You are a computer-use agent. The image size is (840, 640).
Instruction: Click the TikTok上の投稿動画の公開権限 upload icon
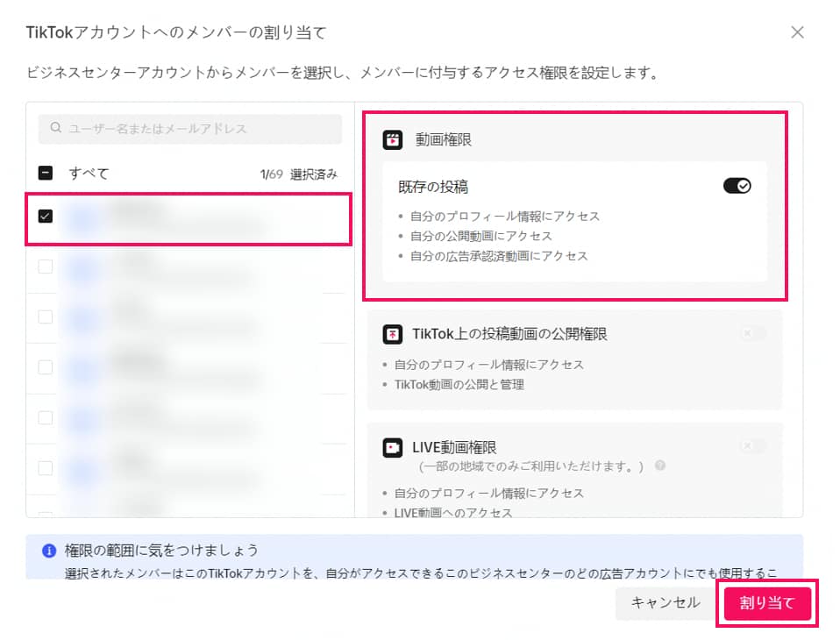tap(393, 334)
